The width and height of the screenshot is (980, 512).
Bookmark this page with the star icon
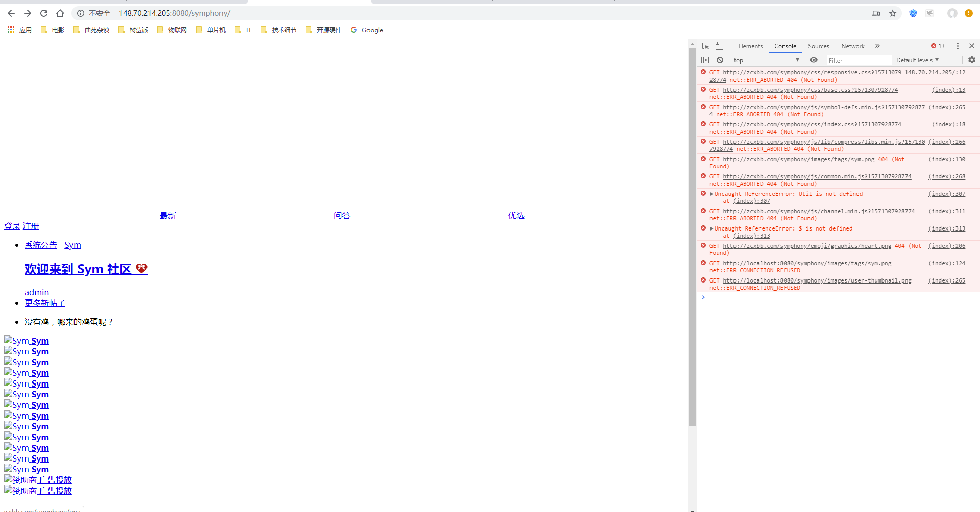coord(893,13)
